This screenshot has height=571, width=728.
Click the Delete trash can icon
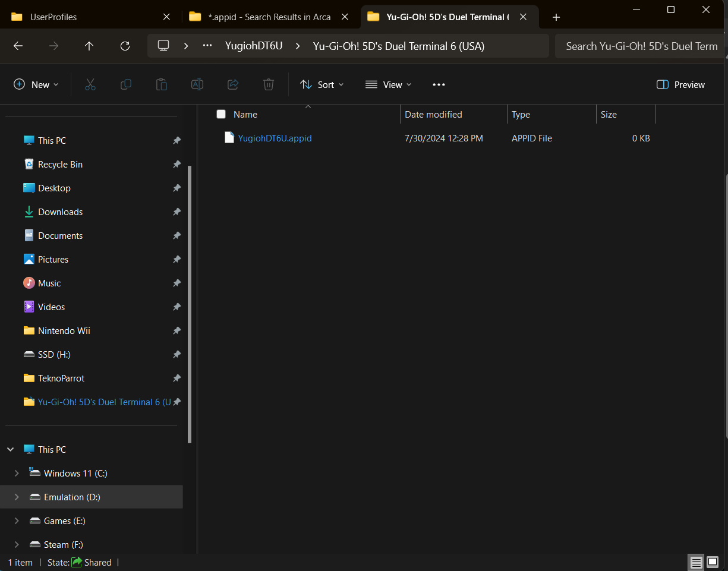tap(269, 84)
